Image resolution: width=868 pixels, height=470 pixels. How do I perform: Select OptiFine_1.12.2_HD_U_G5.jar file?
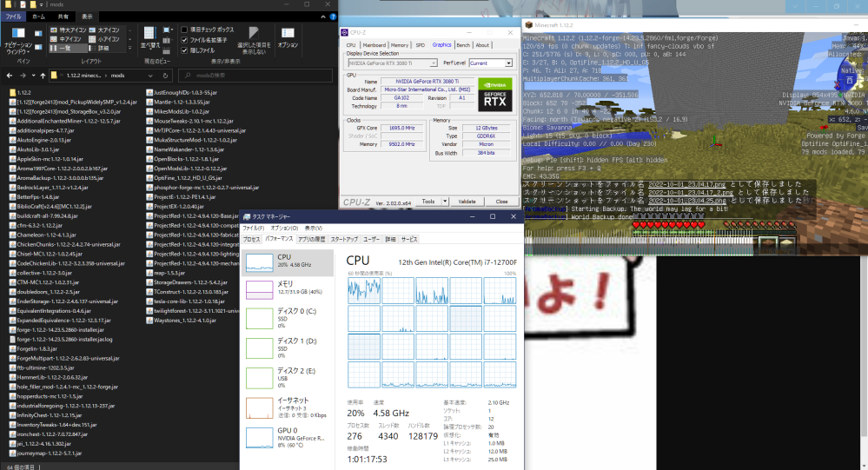pos(184,178)
